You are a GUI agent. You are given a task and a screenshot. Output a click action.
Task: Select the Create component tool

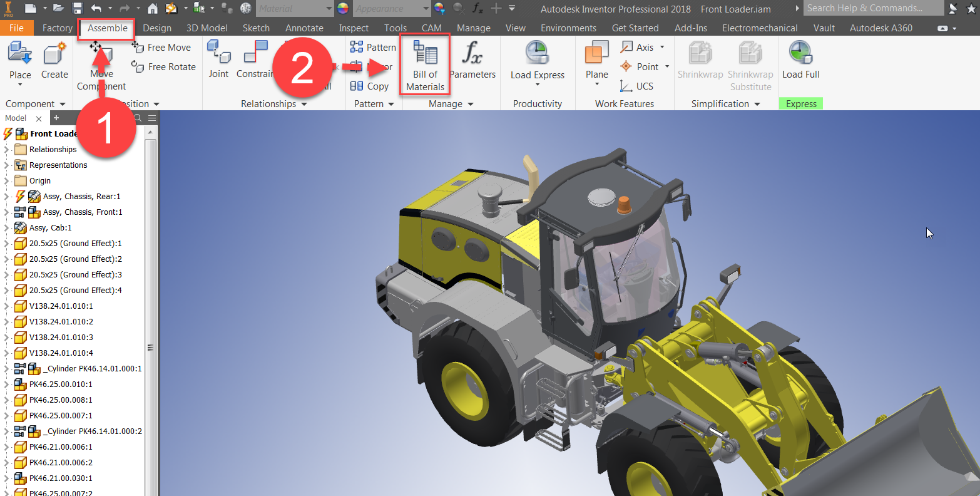(x=54, y=59)
